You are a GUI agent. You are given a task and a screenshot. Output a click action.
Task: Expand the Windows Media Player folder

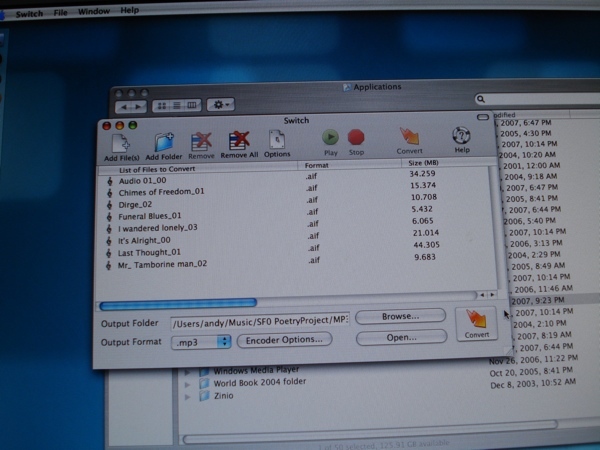(x=188, y=371)
